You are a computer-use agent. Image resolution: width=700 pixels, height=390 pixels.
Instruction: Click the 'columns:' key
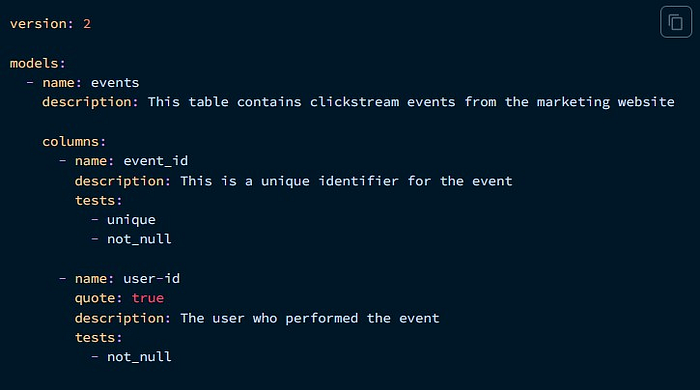click(74, 141)
